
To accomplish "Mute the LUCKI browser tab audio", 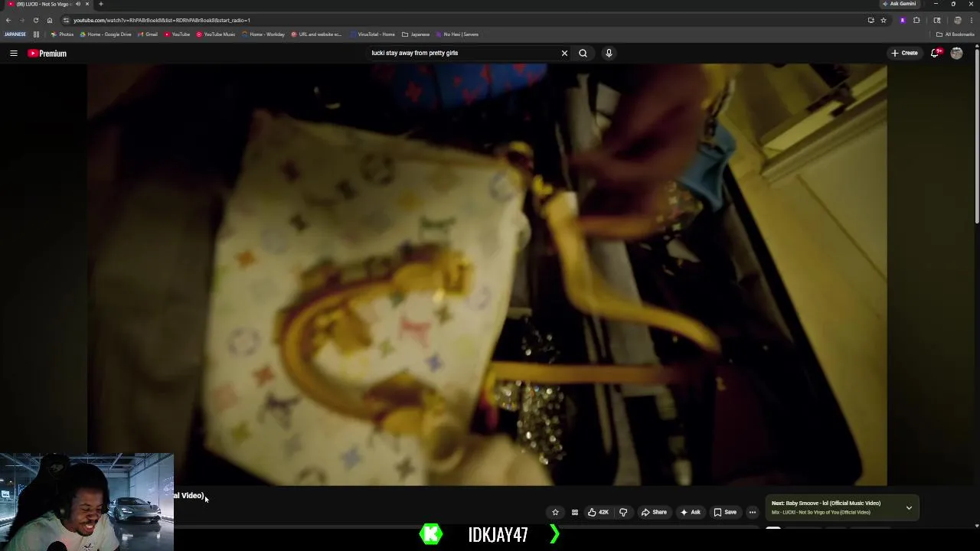I will coord(77,4).
